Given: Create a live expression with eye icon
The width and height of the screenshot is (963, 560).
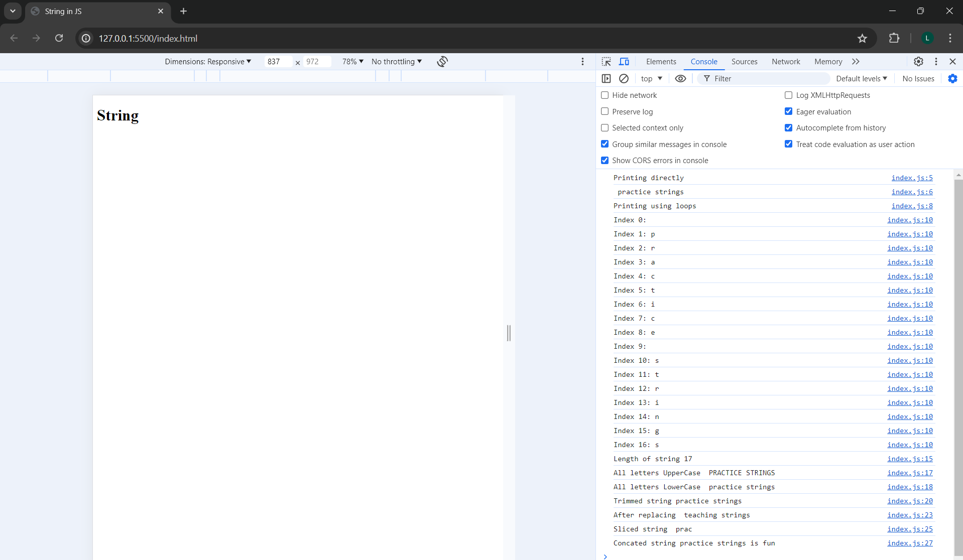Looking at the screenshot, I should click(x=680, y=78).
